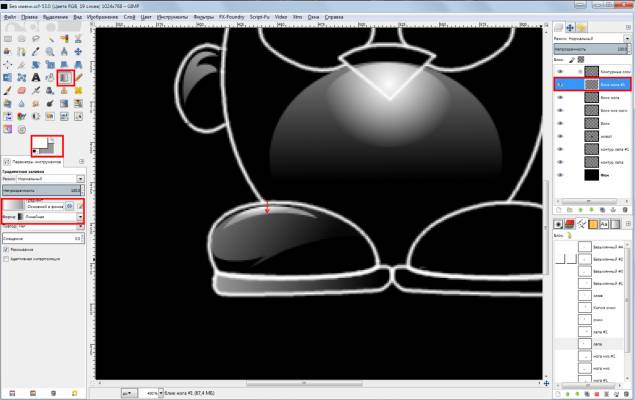The height and width of the screenshot is (400, 635).
Task: Select the Airbrush tool
Action: pos(36,91)
